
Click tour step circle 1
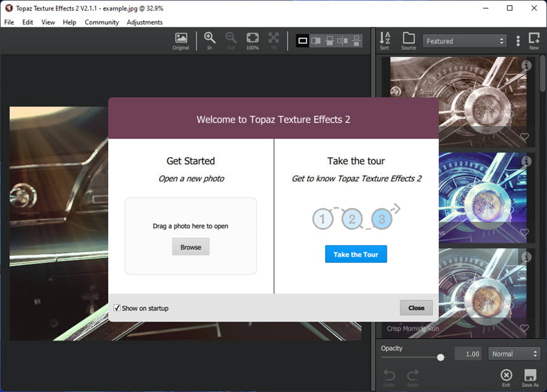tap(322, 219)
